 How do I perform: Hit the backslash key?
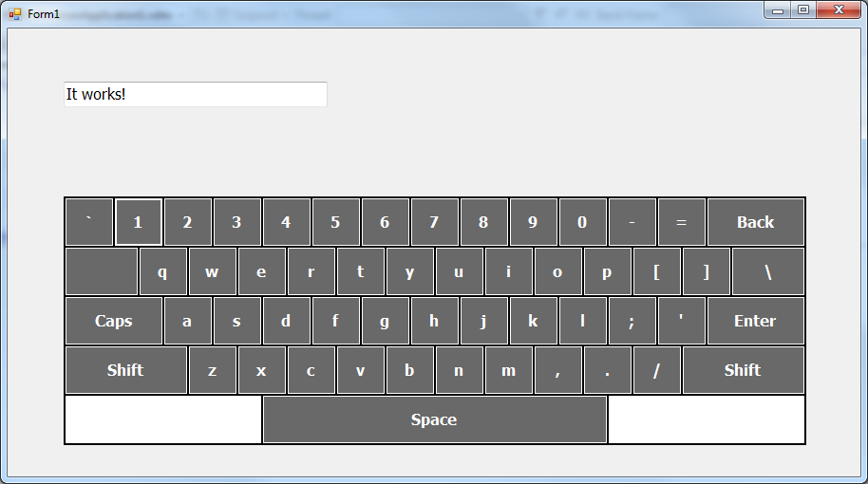(767, 271)
